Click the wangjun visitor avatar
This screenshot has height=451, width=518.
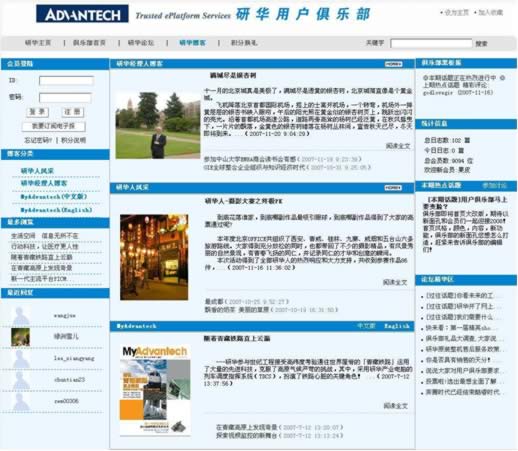point(20,316)
